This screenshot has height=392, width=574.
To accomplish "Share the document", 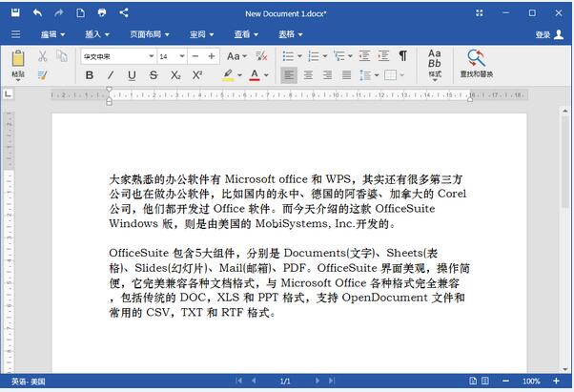I will pyautogui.click(x=124, y=12).
